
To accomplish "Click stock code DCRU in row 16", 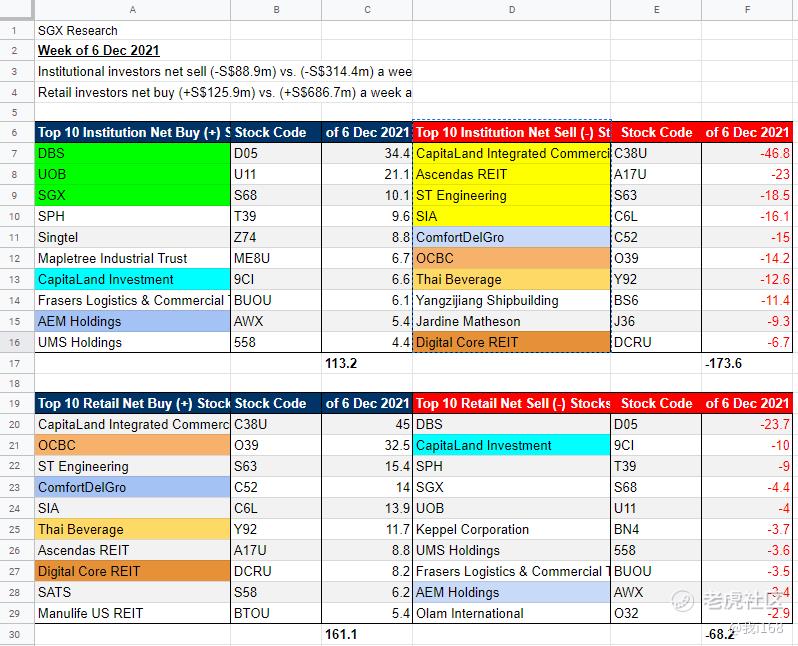I will (656, 342).
